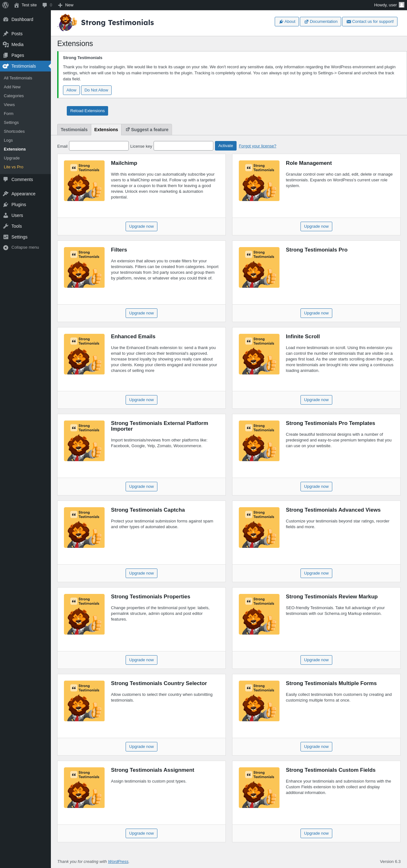Open All Testimonials submenu item

coord(18,78)
